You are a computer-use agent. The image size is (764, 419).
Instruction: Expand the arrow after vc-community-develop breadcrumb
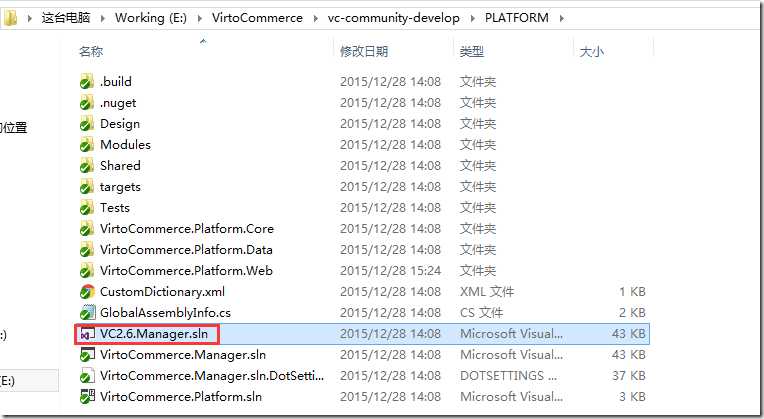[x=473, y=19]
